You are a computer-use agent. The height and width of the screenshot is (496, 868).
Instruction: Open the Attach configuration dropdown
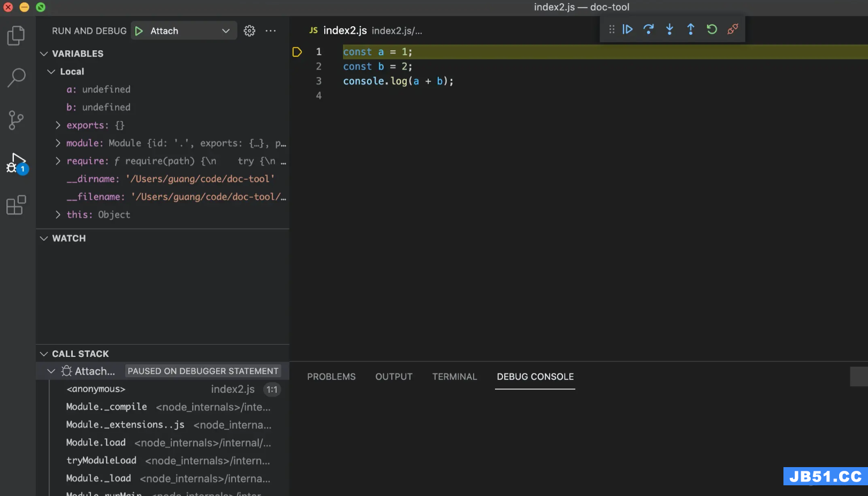[x=226, y=31]
